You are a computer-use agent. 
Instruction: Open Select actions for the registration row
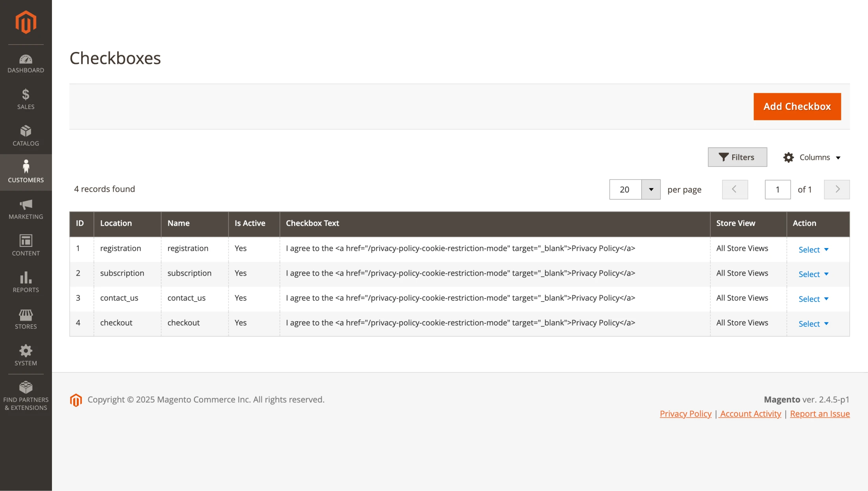(813, 249)
